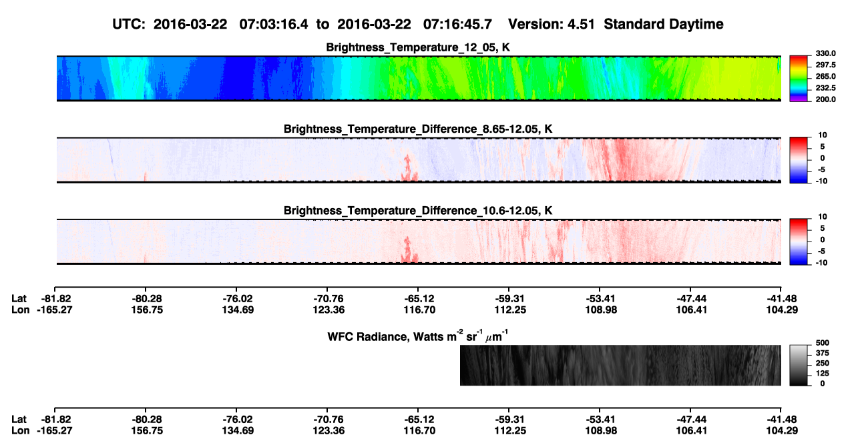Click the 375 tick on WFC colorbar

point(821,353)
